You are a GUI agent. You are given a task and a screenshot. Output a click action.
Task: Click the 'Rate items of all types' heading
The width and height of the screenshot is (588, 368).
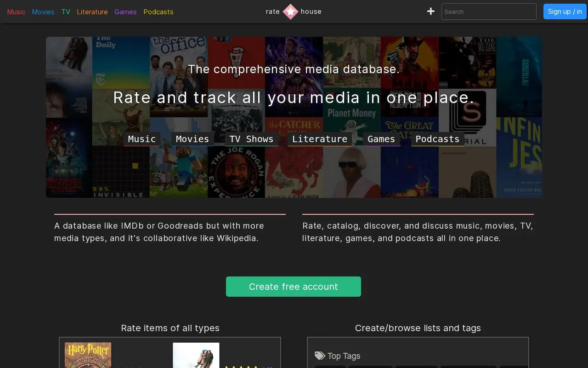[170, 328]
